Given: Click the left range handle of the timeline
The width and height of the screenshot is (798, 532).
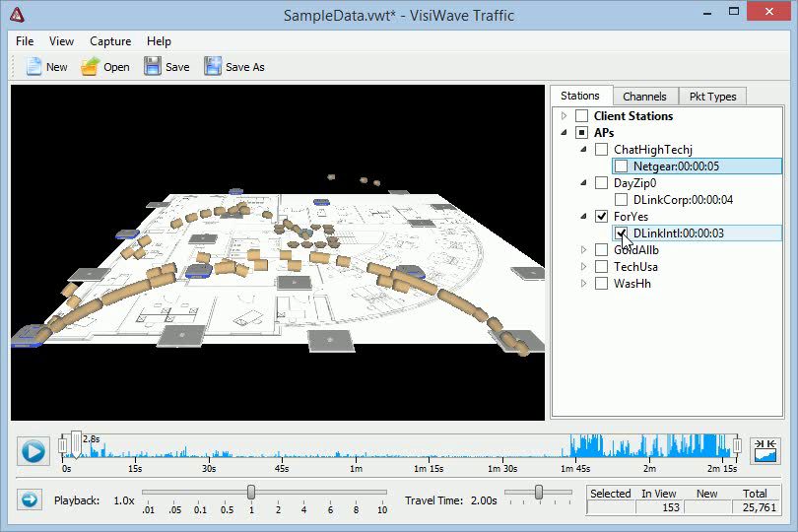Looking at the screenshot, I should 62,445.
